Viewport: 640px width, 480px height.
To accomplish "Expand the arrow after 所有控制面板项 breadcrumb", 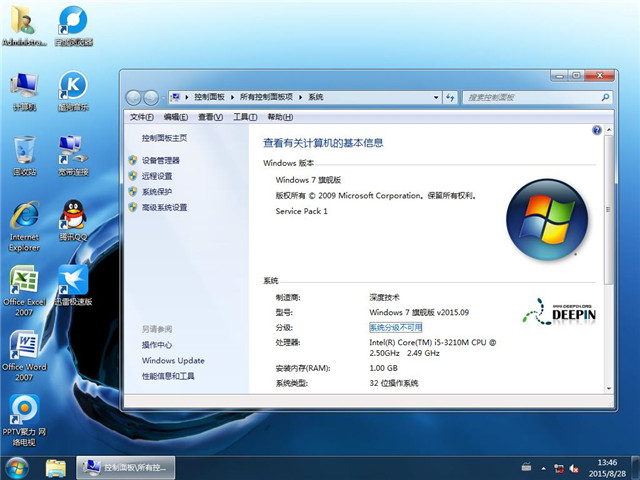I will coord(301,97).
